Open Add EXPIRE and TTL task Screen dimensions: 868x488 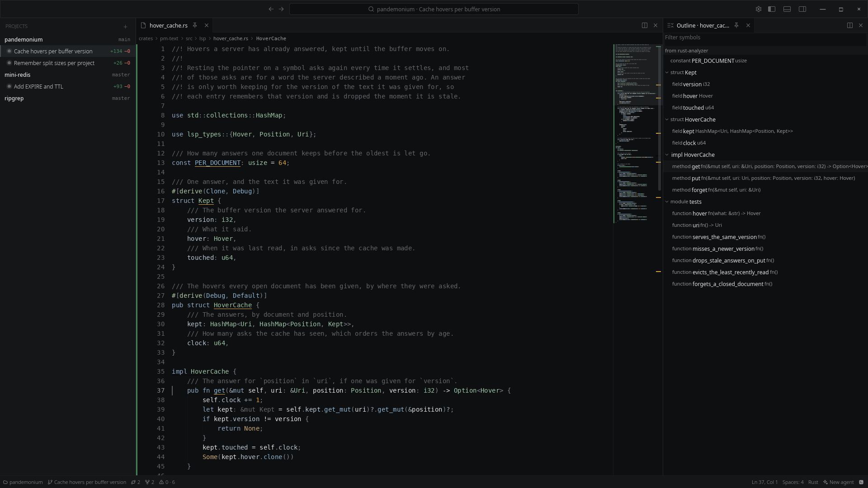click(68, 86)
